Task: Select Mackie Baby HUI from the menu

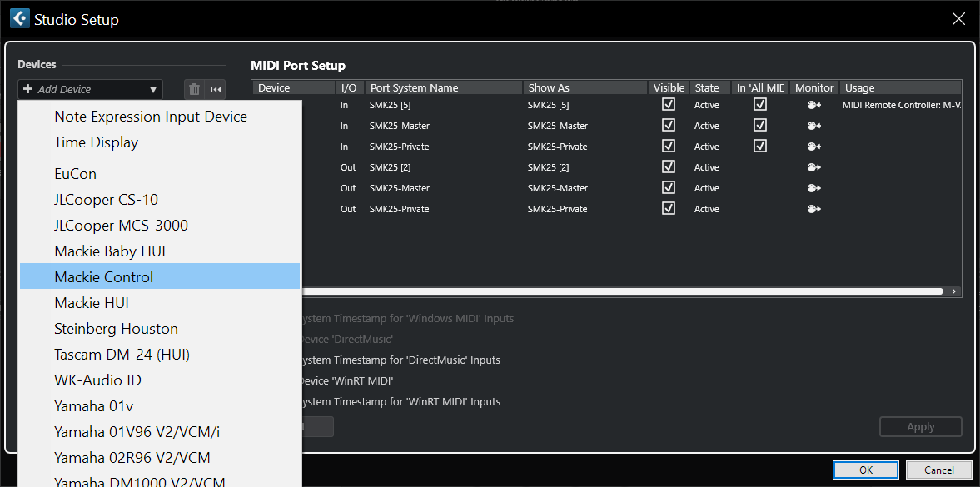Action: 160,251
